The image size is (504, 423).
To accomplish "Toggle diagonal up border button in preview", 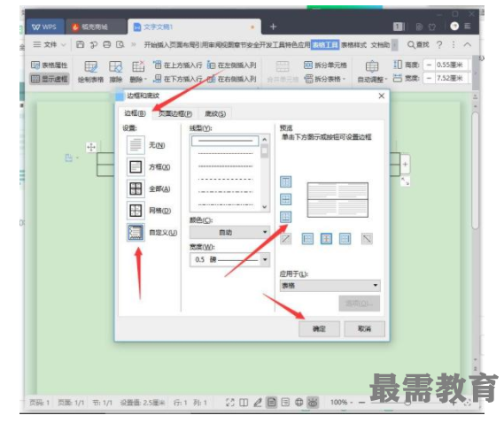I will coord(286,239).
